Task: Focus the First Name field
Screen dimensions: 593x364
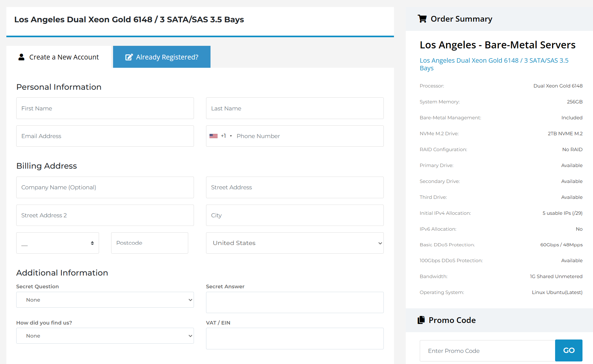Action: point(105,108)
